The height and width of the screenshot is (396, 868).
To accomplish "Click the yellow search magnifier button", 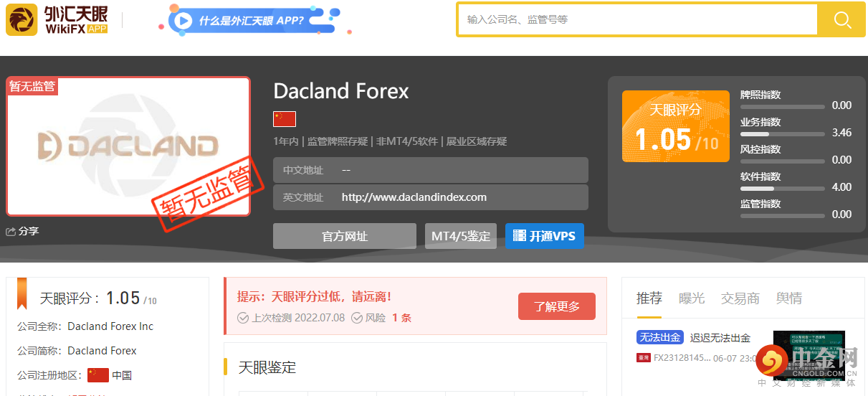I will click(841, 19).
